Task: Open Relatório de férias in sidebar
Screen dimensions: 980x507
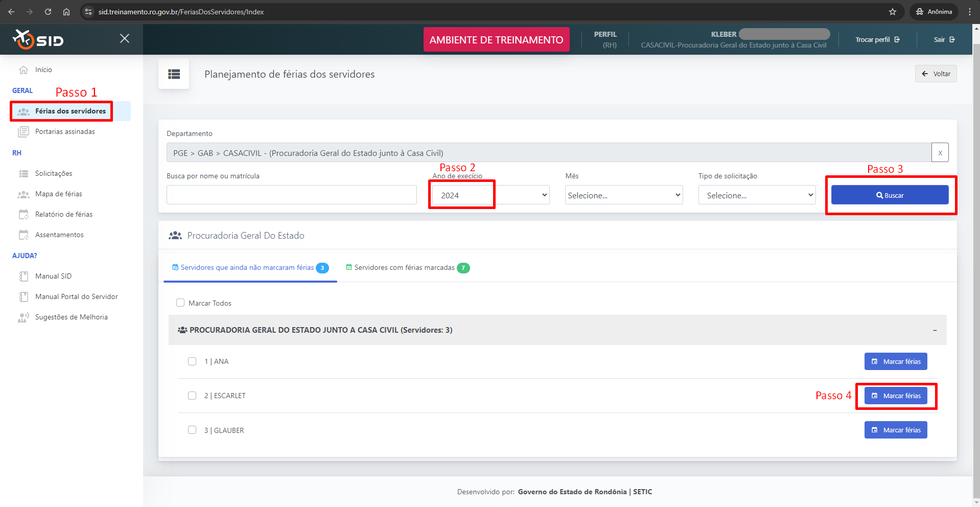Action: coord(63,214)
